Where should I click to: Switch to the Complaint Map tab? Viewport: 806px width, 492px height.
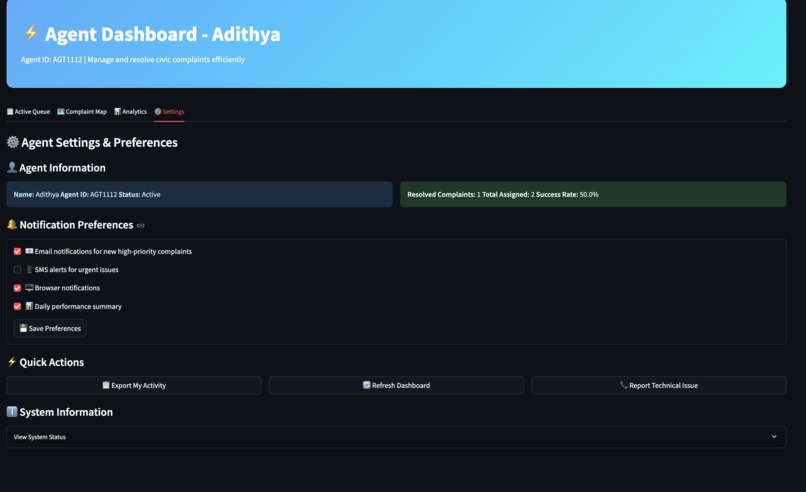pos(82,112)
